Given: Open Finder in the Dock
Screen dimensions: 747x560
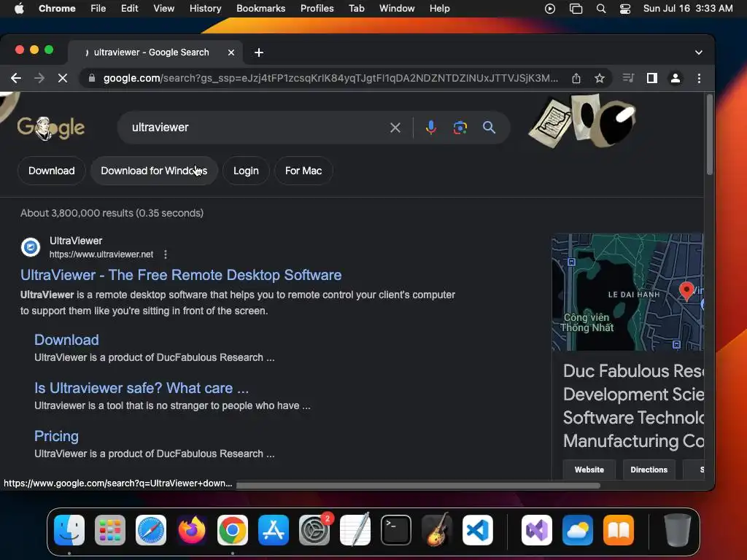Looking at the screenshot, I should tap(69, 530).
